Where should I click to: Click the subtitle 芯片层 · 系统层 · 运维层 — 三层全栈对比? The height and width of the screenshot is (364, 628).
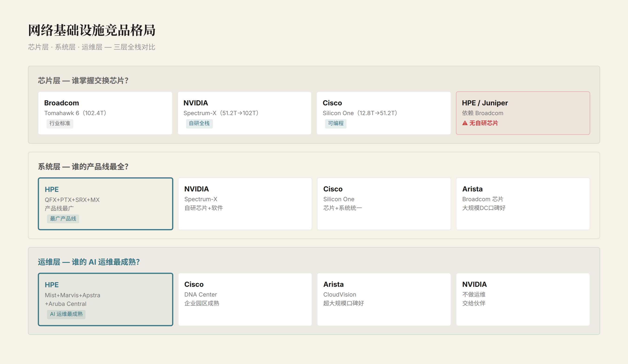click(91, 47)
